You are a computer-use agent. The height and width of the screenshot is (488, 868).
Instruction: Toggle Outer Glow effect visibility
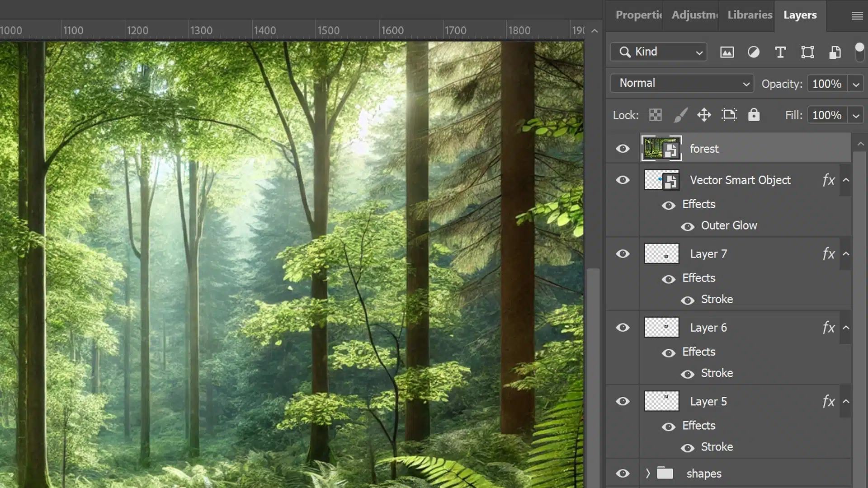(688, 226)
